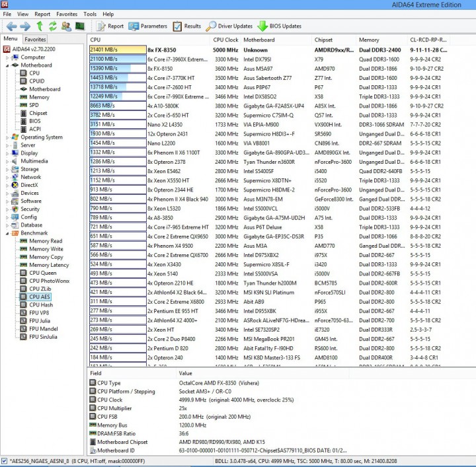Toggle the status bar AES256 checkbox
Image resolution: width=476 pixels, height=467 pixels.
pyautogui.click(x=4, y=461)
